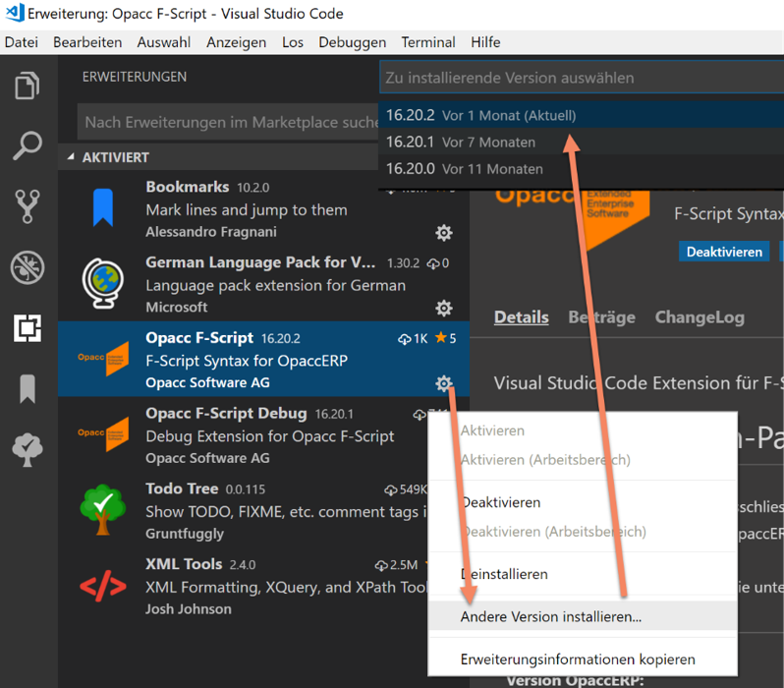
Task: Click the Opacc F-Script Debug logo
Action: (x=103, y=434)
